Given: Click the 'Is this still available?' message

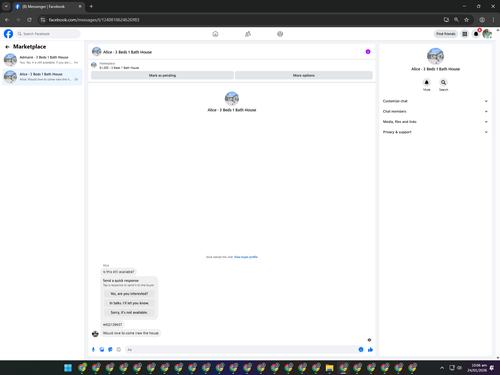Looking at the screenshot, I should point(118,272).
